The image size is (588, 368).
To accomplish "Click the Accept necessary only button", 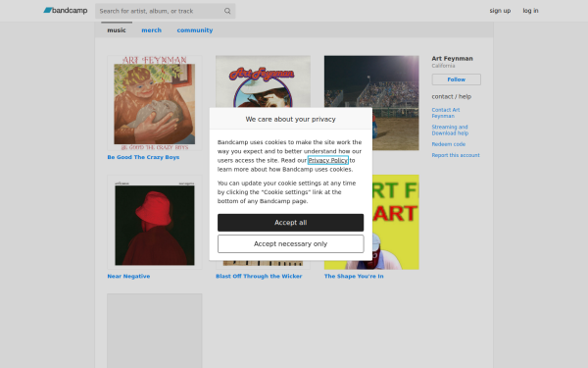I will coord(291,243).
